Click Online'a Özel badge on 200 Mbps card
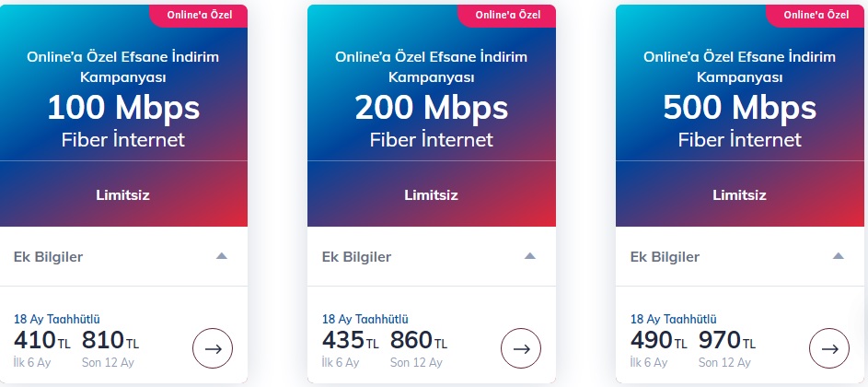 click(507, 15)
